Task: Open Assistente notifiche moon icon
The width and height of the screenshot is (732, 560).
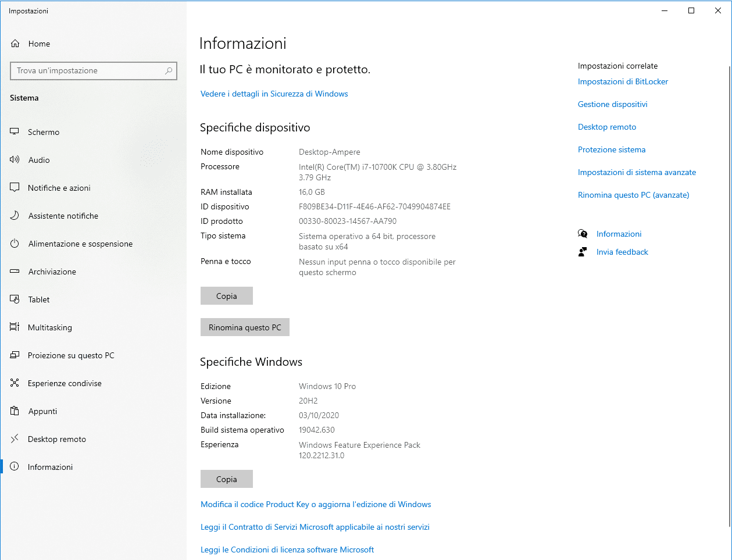Action: click(x=15, y=216)
